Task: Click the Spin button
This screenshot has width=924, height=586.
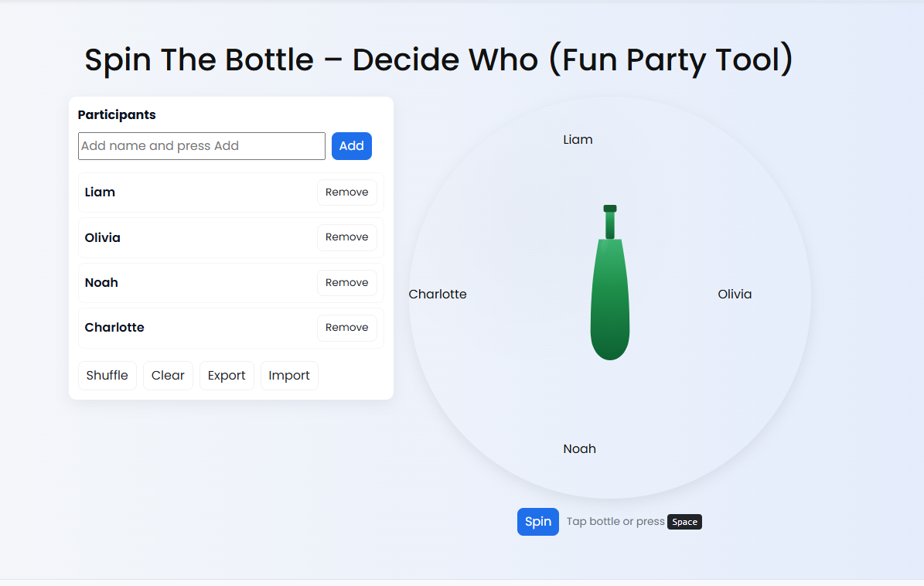Action: [x=538, y=522]
